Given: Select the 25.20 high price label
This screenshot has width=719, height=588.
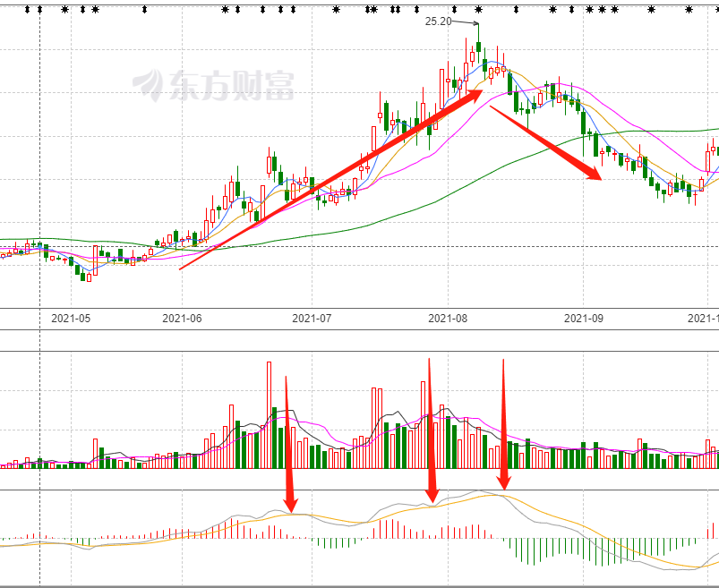Looking at the screenshot, I should click(x=439, y=21).
